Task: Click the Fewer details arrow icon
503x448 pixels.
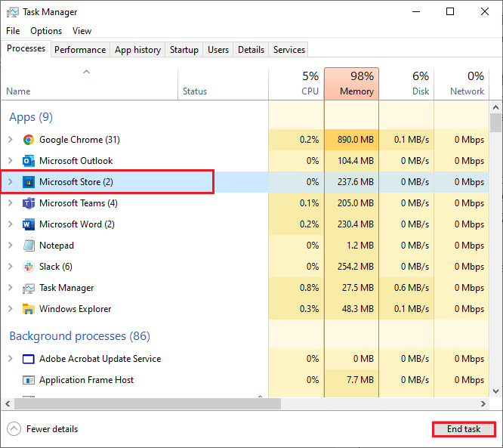Action: click(x=14, y=429)
